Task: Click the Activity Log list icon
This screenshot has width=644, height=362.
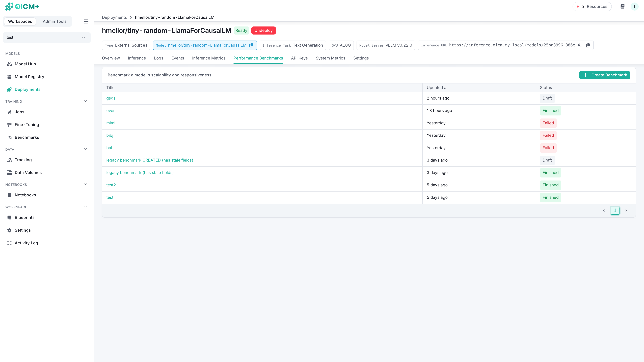Action: click(9, 243)
